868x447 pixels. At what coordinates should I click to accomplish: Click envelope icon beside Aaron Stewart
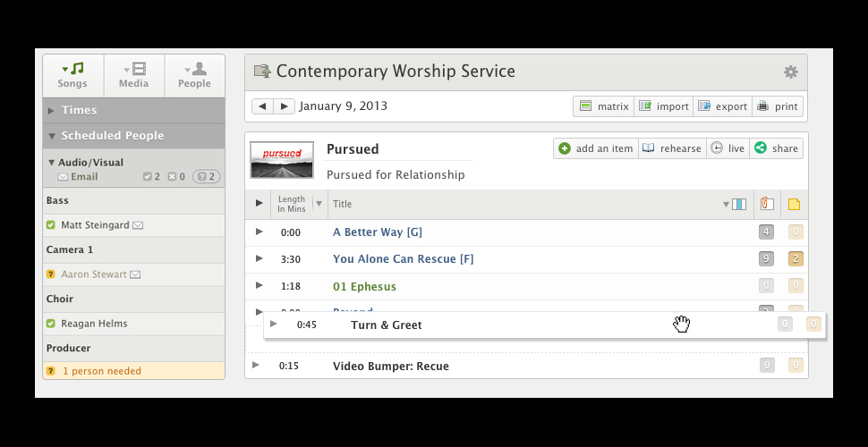coord(135,274)
